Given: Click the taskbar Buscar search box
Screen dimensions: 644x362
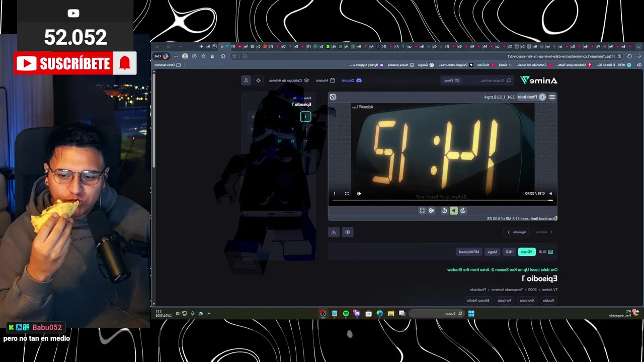Looking at the screenshot, I should click(x=437, y=314).
